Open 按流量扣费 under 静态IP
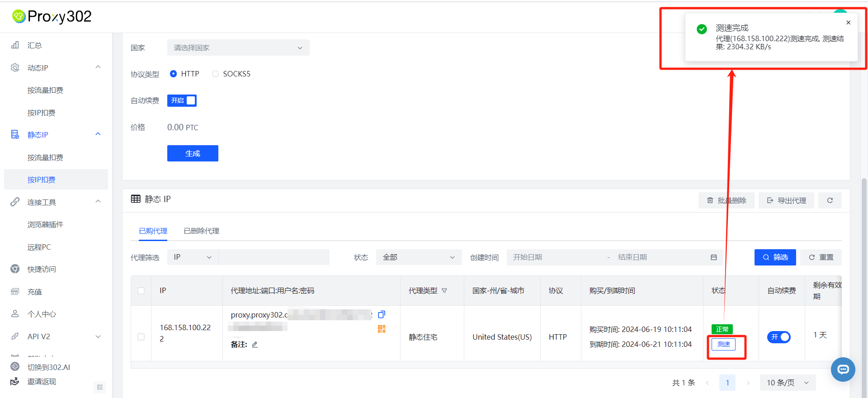 point(45,157)
